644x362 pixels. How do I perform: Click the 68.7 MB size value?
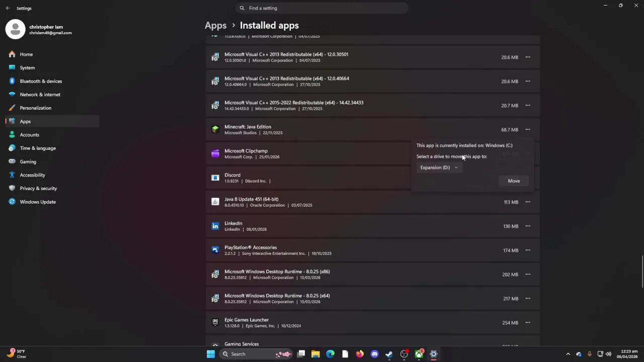click(x=510, y=130)
